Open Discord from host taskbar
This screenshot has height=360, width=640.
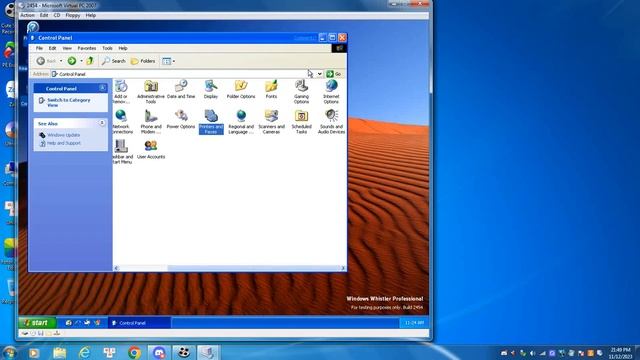coord(159,352)
